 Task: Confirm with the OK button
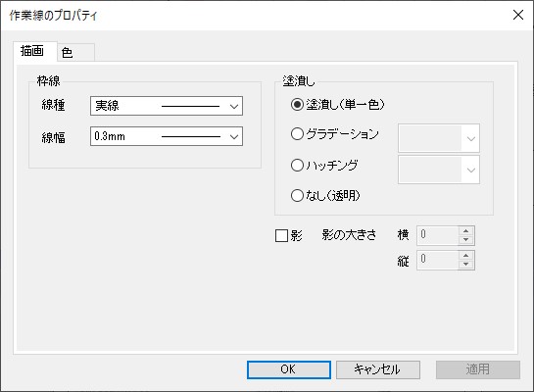(x=289, y=369)
